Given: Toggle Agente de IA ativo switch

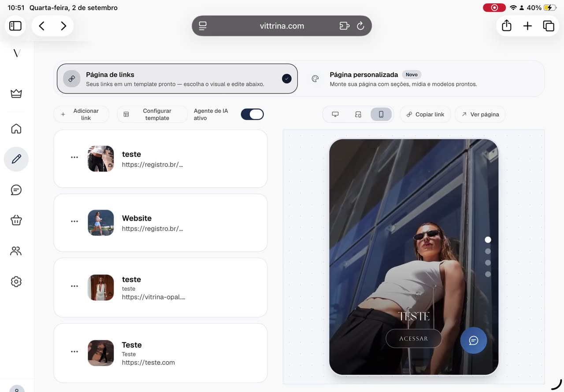Looking at the screenshot, I should (x=252, y=115).
